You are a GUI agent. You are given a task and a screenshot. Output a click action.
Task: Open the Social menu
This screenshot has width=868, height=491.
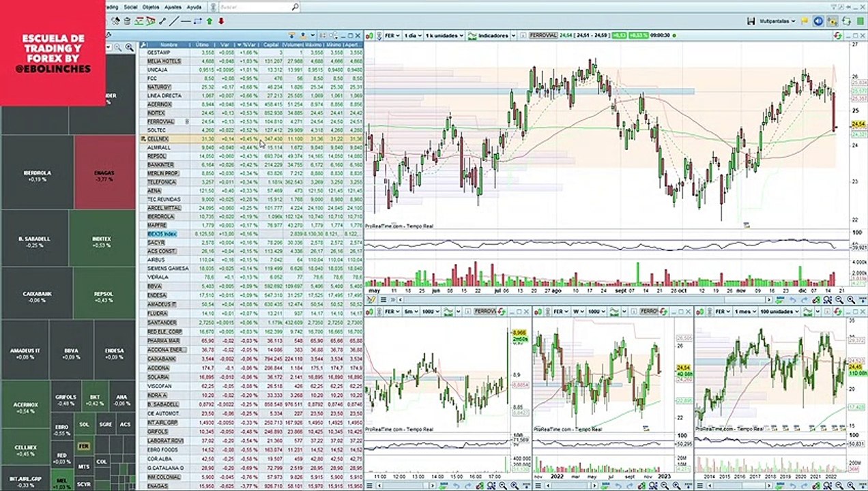click(130, 8)
